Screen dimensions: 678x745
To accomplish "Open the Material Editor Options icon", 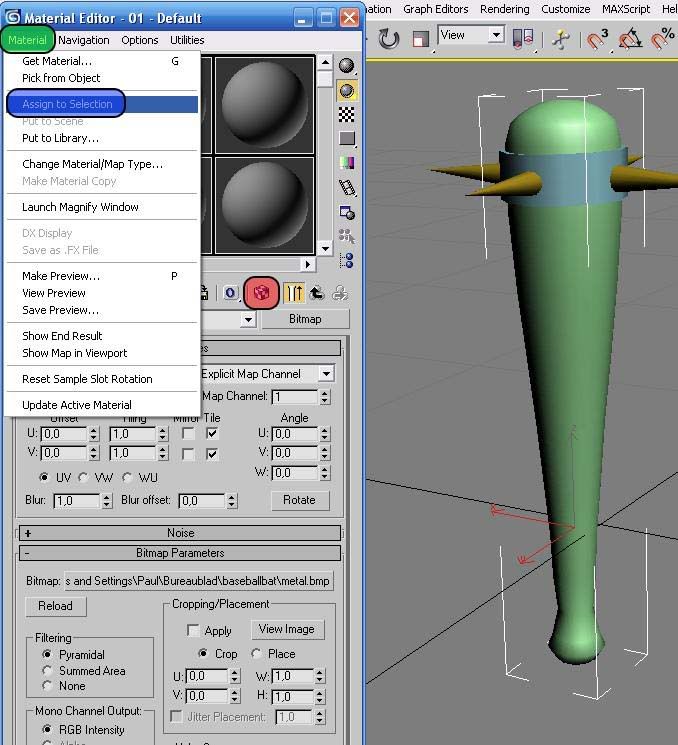I will tap(347, 213).
